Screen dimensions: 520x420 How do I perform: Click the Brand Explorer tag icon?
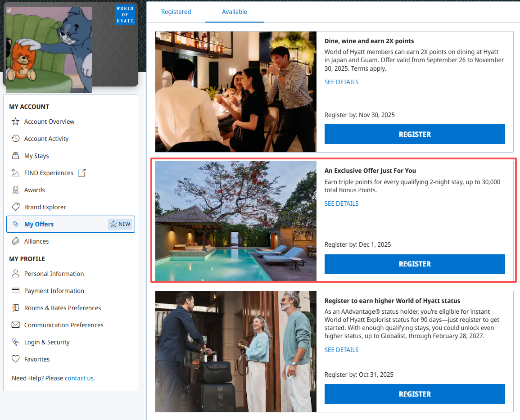16,207
